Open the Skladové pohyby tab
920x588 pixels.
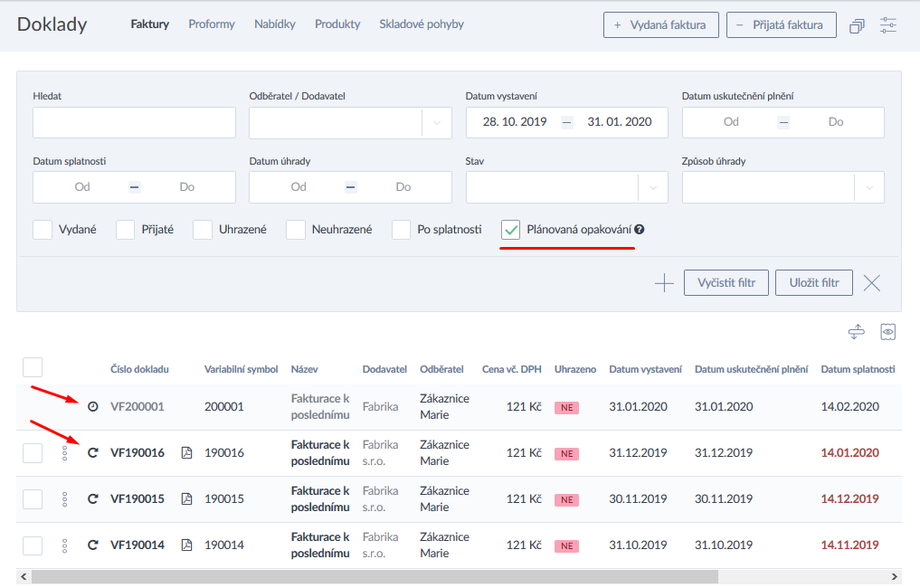point(422,24)
